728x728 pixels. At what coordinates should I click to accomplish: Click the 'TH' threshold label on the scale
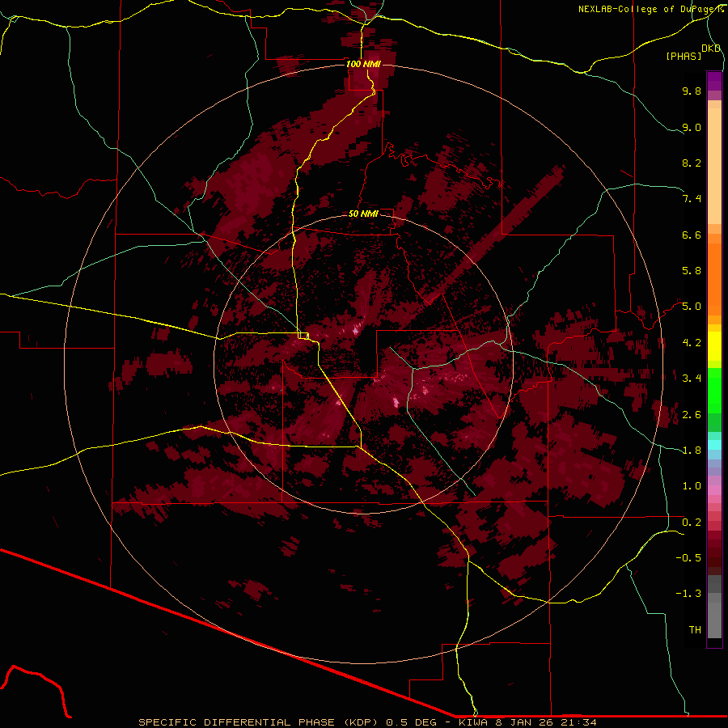coord(695,630)
